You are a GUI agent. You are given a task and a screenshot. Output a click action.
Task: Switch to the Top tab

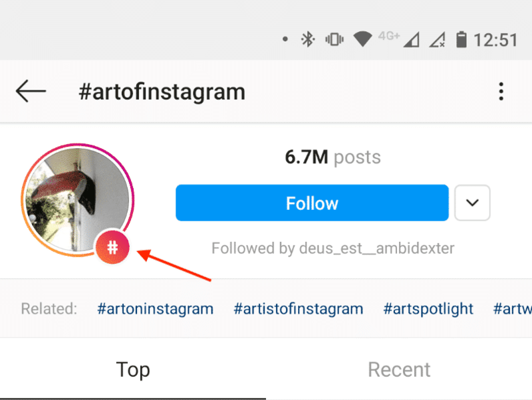pyautogui.click(x=133, y=369)
